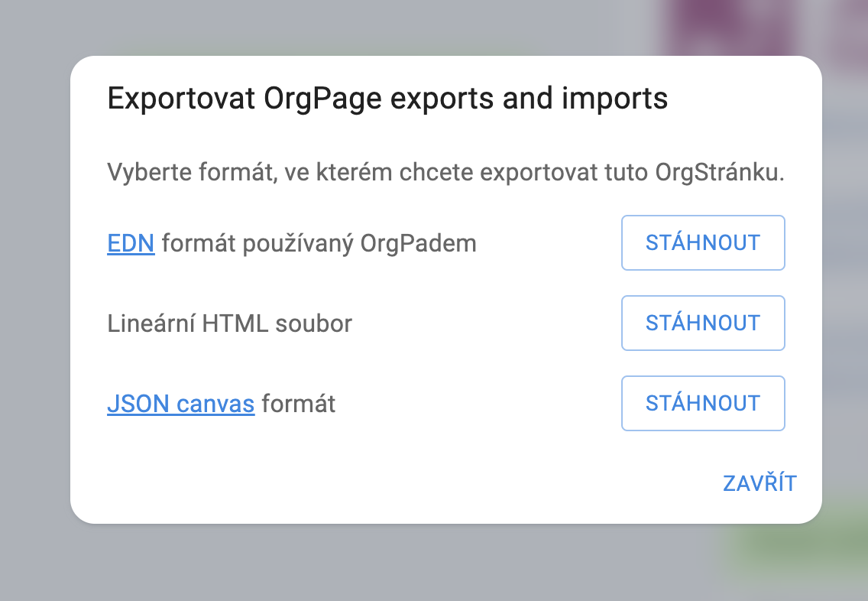868x601 pixels.
Task: Select STÁHNOUT next to JSON canvas formát
Action: [x=702, y=403]
